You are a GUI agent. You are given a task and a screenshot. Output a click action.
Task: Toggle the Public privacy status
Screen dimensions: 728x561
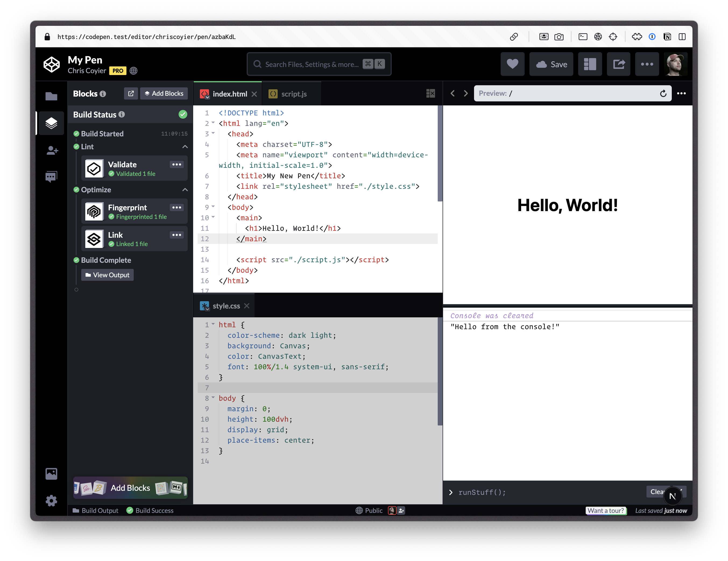(x=369, y=510)
